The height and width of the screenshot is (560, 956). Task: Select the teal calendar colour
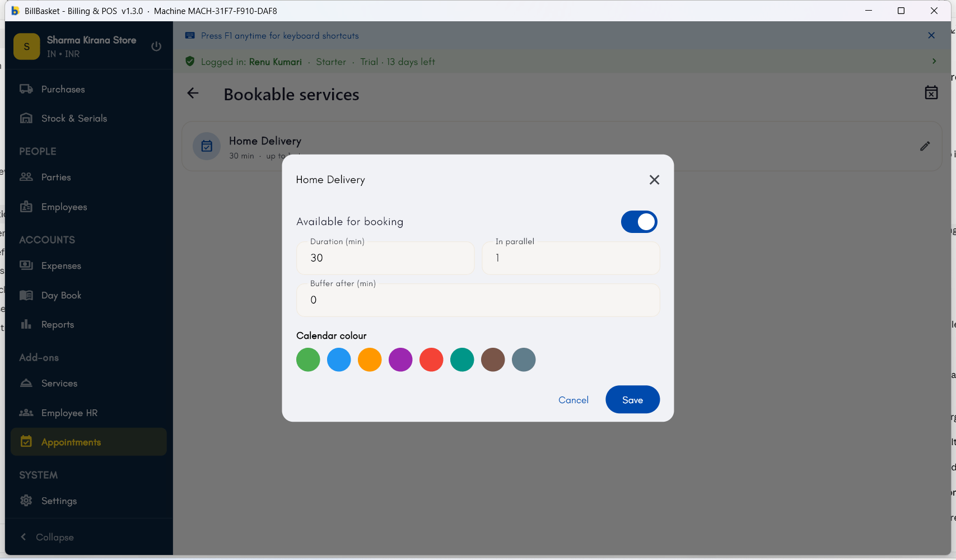coord(462,360)
